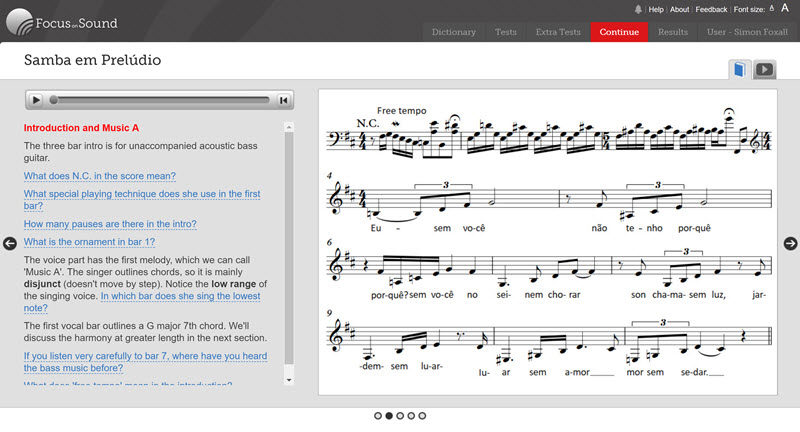Open the Tests tab
The width and height of the screenshot is (800, 432).
(x=506, y=32)
